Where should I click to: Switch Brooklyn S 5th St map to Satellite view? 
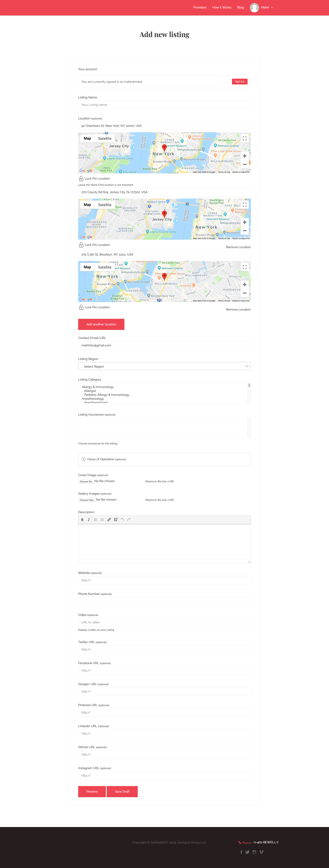pos(105,267)
